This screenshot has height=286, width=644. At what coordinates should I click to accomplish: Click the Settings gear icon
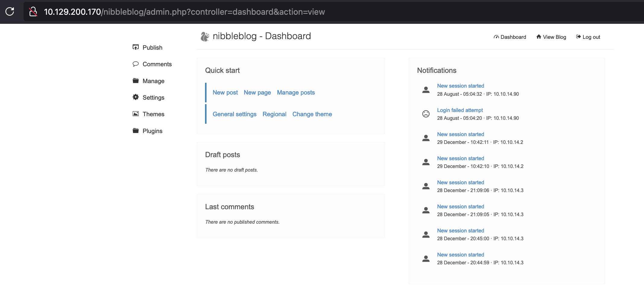click(x=136, y=97)
